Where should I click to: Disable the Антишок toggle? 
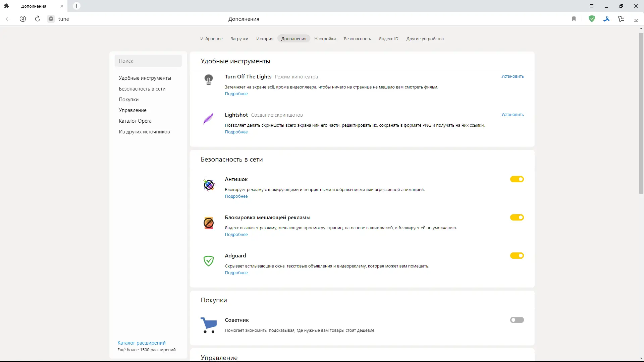(x=517, y=179)
